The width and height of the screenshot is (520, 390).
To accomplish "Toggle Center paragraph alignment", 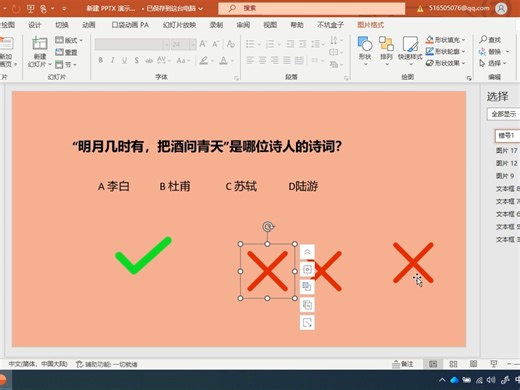I will tap(263, 60).
